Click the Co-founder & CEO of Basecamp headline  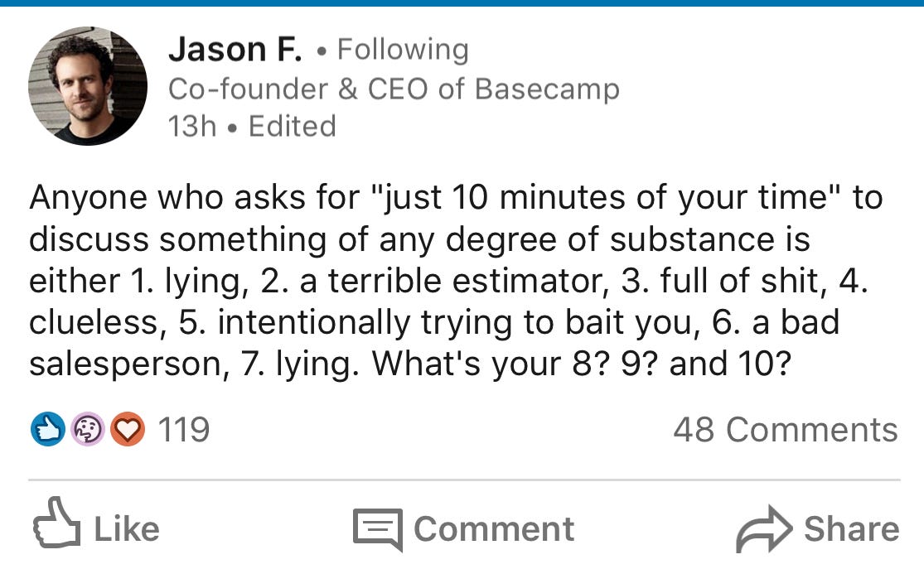tap(394, 89)
